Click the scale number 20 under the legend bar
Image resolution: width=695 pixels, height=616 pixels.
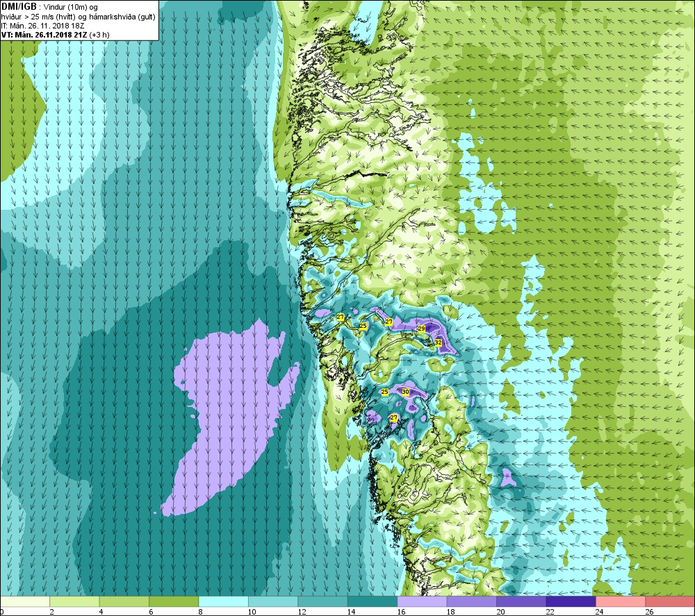coord(500,612)
